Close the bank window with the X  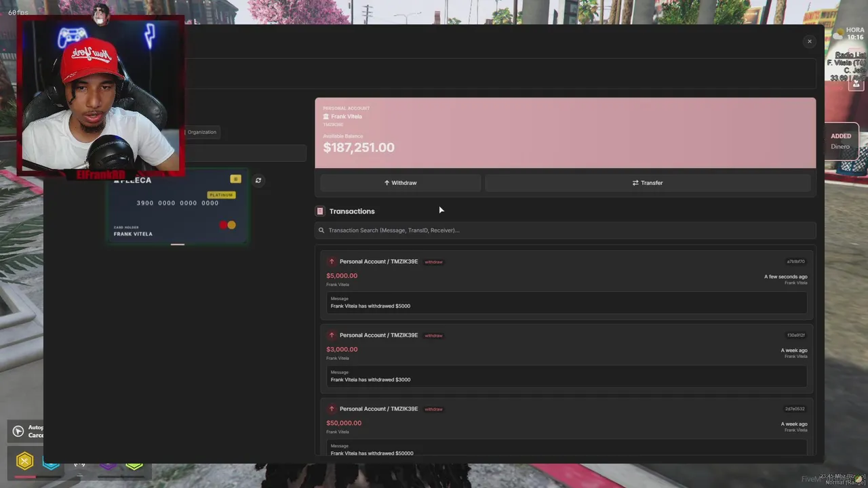click(x=809, y=41)
